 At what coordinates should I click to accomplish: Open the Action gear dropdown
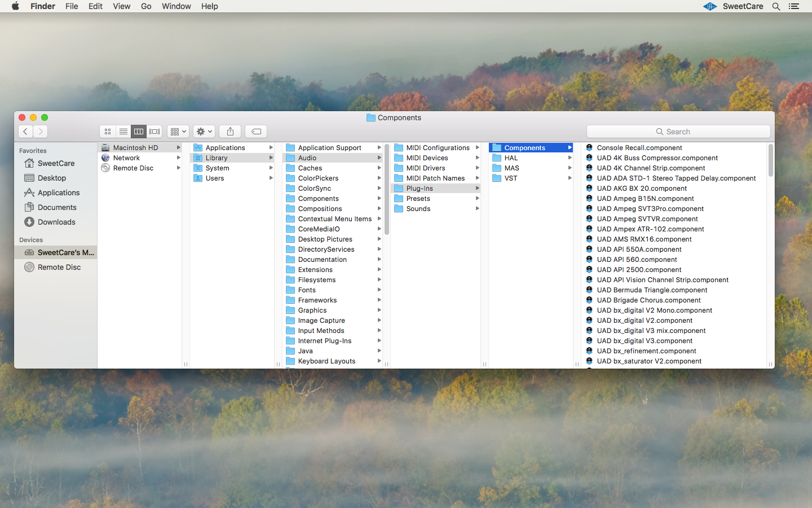tap(204, 132)
